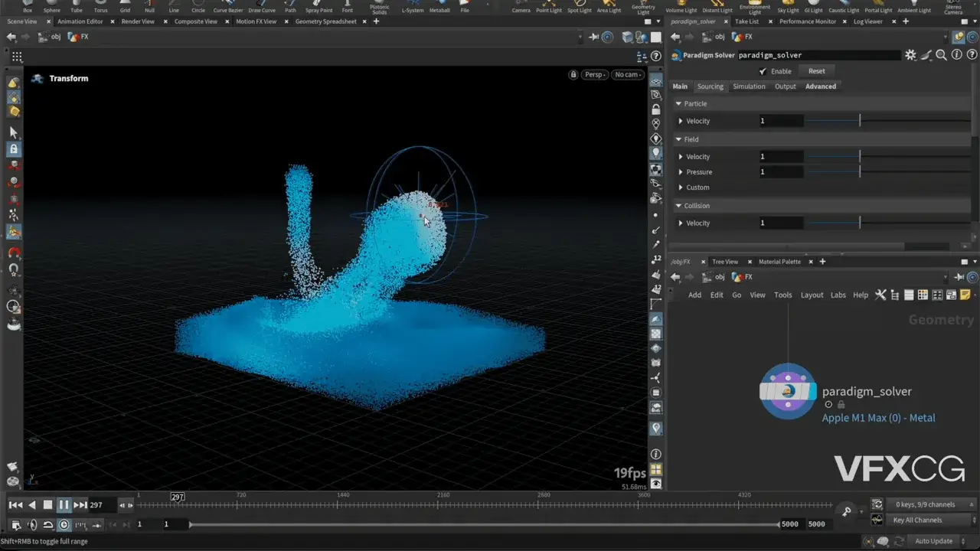980x551 pixels.
Task: Jump to the last frame
Action: click(80, 505)
